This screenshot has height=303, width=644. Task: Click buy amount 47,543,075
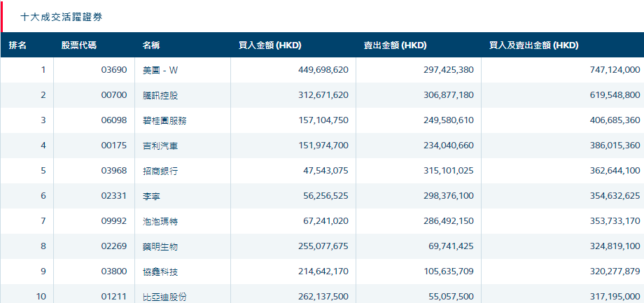pos(325,171)
